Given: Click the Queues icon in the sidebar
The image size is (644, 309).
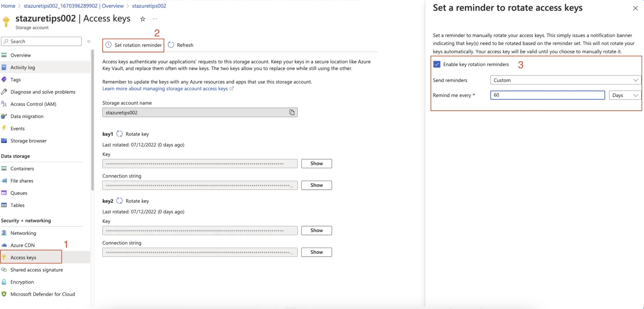Looking at the screenshot, I should coord(4,193).
